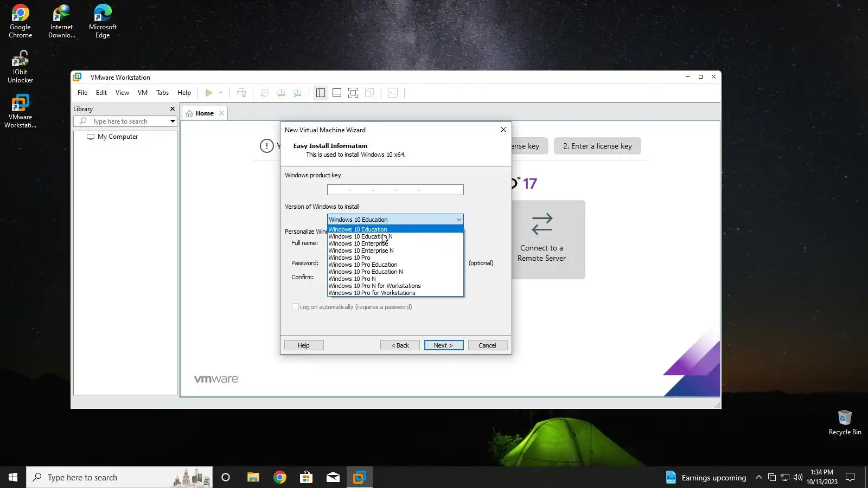This screenshot has height=488, width=868.
Task: Open the Tabs menu
Action: 162,93
